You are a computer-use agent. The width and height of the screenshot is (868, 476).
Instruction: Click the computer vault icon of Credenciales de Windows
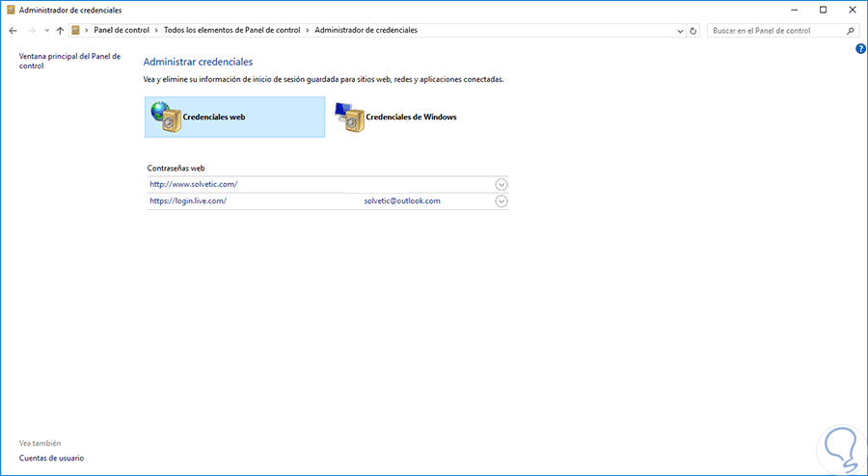click(x=349, y=118)
